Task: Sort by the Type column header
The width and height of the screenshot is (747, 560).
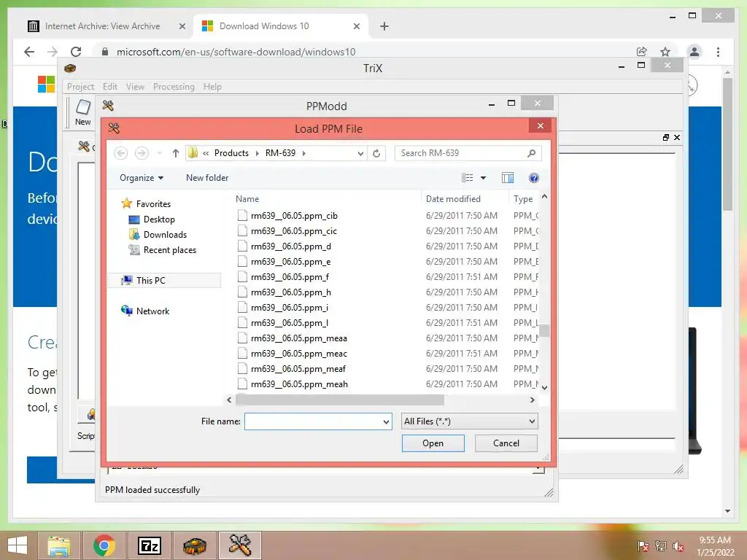Action: click(524, 198)
